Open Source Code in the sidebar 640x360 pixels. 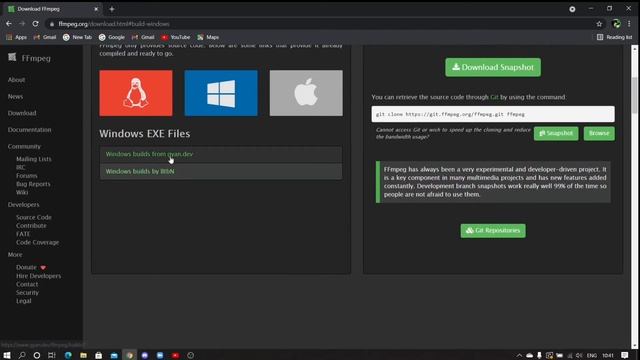pos(34,218)
